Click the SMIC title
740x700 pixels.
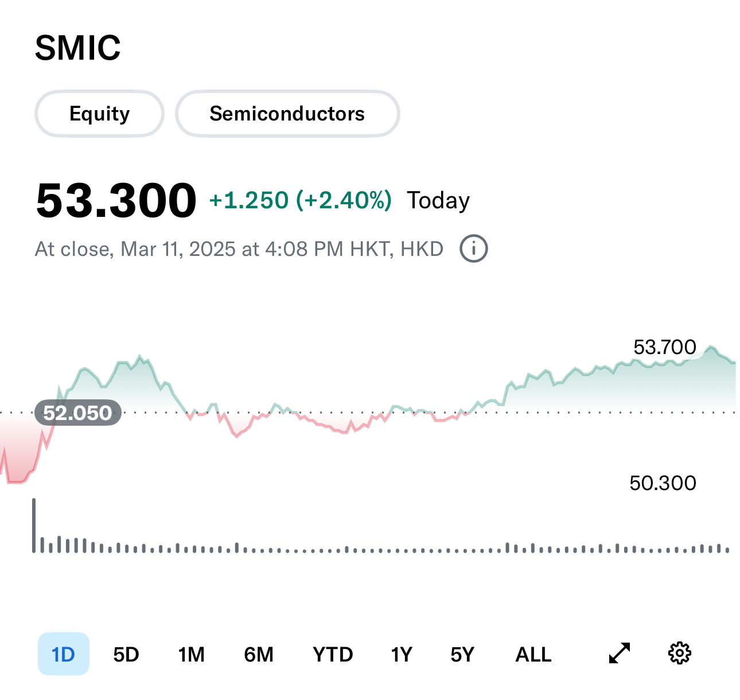(78, 48)
